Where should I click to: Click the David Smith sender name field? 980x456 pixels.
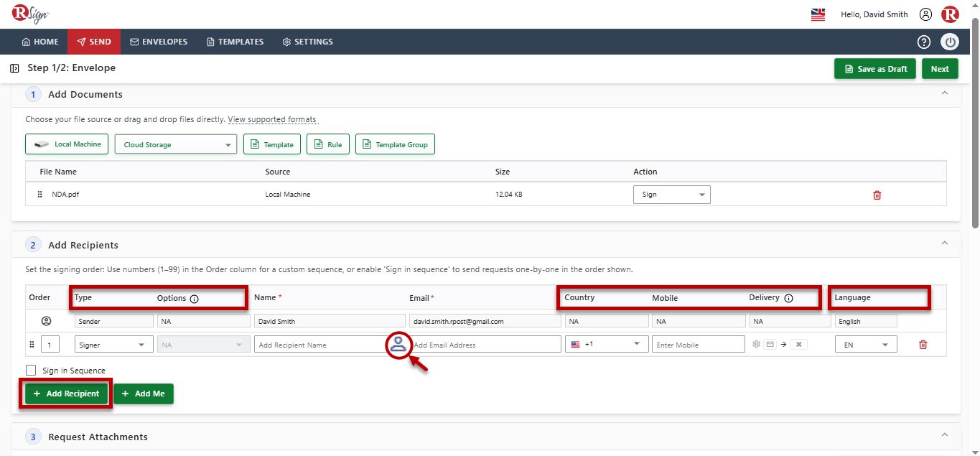pyautogui.click(x=328, y=321)
